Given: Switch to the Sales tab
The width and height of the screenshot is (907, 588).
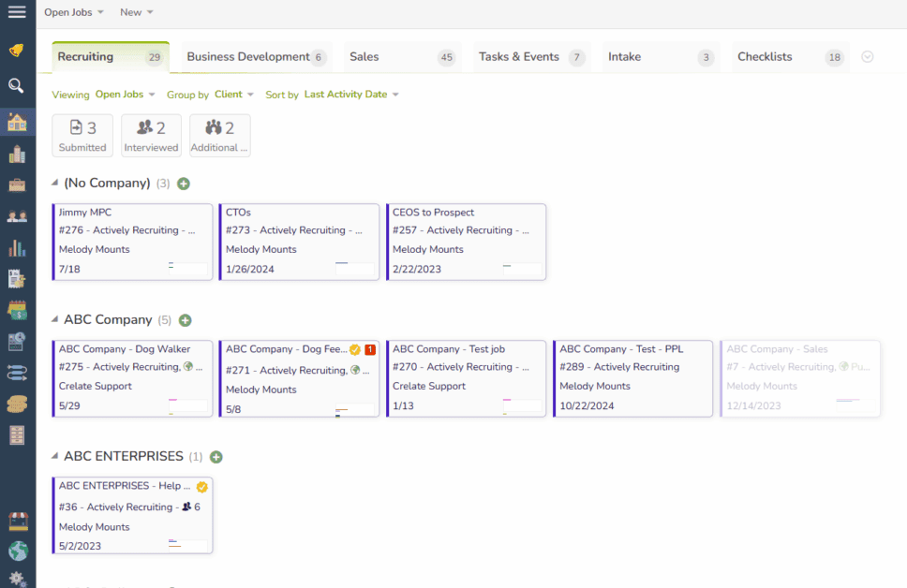Looking at the screenshot, I should pos(364,56).
